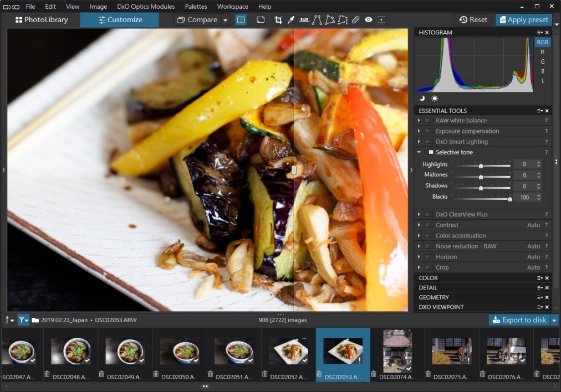Open the Image menu
Image resolution: width=561 pixels, height=392 pixels.
(98, 7)
